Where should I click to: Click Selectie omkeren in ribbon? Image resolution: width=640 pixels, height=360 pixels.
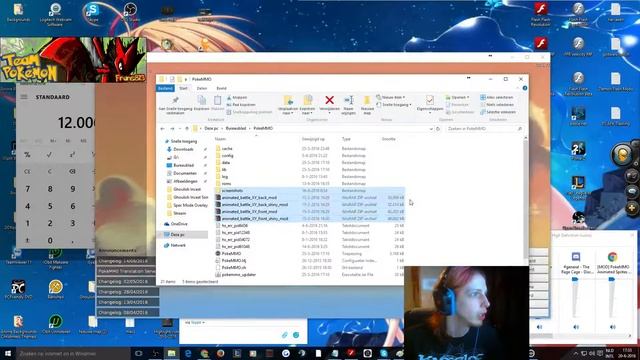[x=498, y=112]
